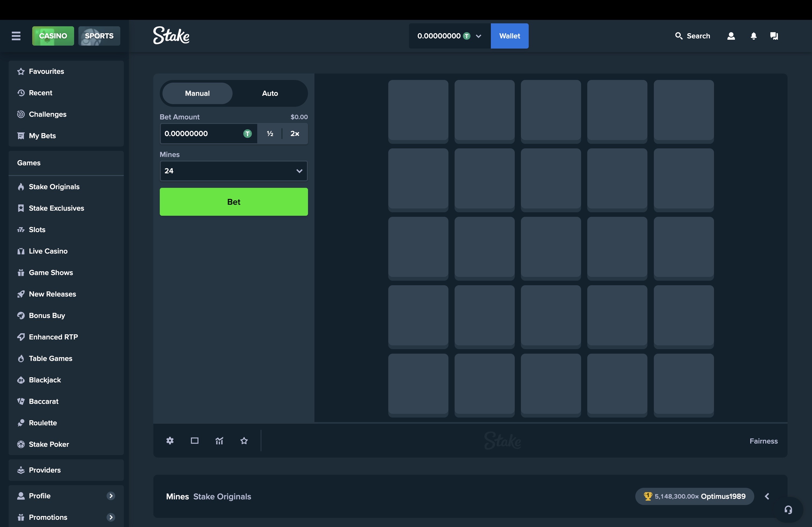
Task: Open Stake Originals in sidebar
Action: 54,186
